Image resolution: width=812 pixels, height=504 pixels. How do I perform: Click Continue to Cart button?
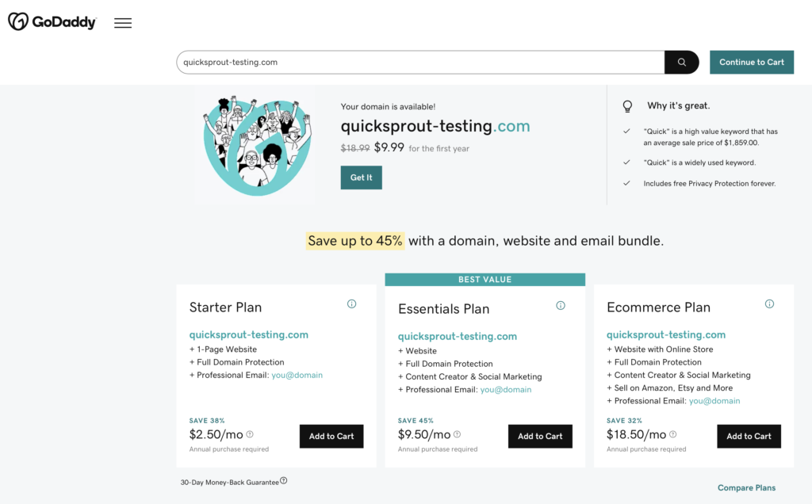pyautogui.click(x=752, y=62)
